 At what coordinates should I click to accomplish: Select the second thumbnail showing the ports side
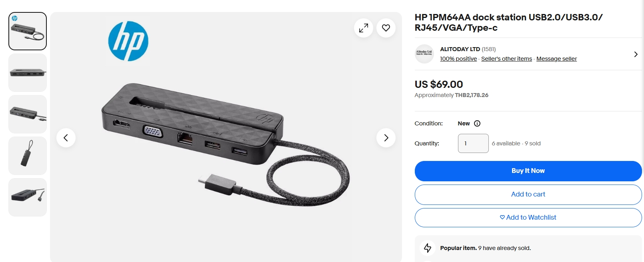pyautogui.click(x=28, y=73)
